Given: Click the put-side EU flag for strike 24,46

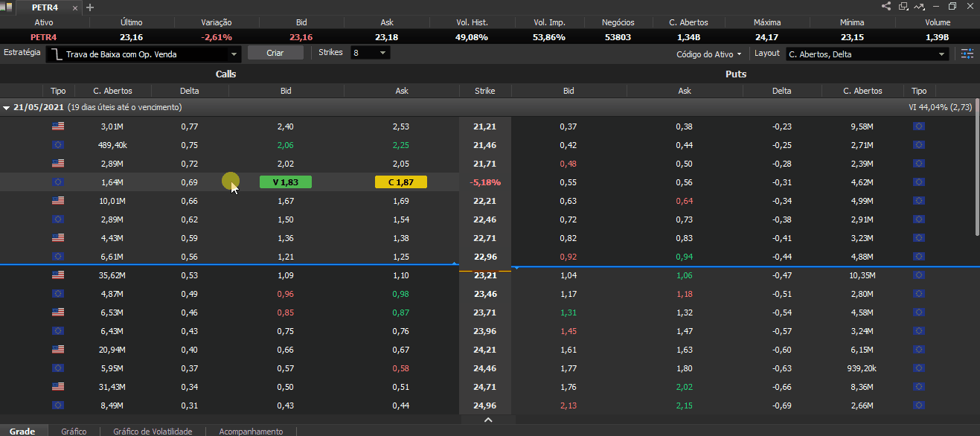Looking at the screenshot, I should pyautogui.click(x=919, y=368).
